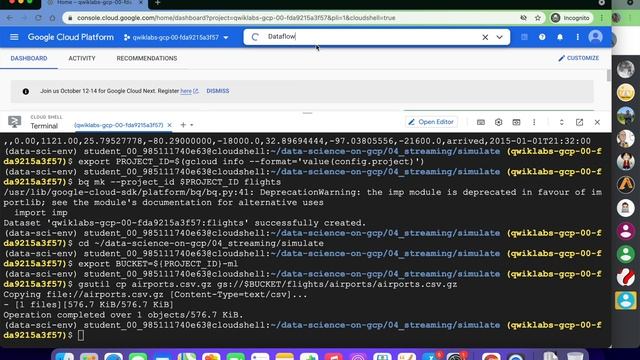Open the Google account avatar
This screenshot has width=640, height=360.
point(596,37)
